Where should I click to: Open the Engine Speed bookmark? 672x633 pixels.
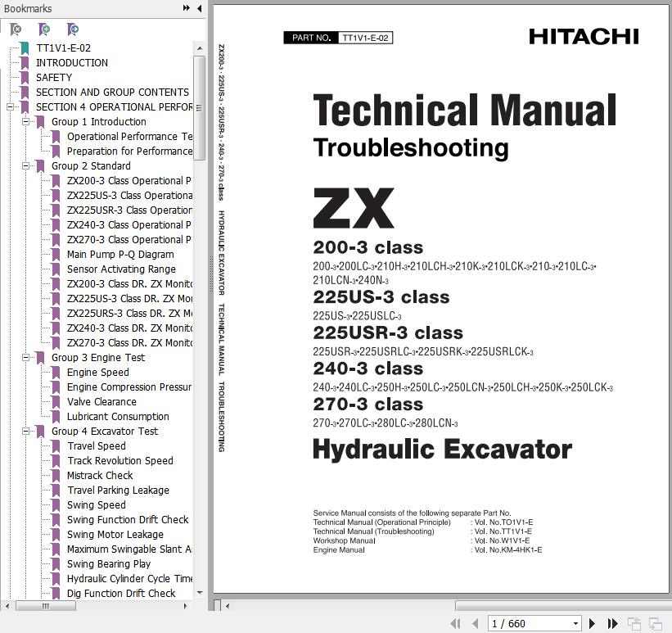(x=97, y=373)
